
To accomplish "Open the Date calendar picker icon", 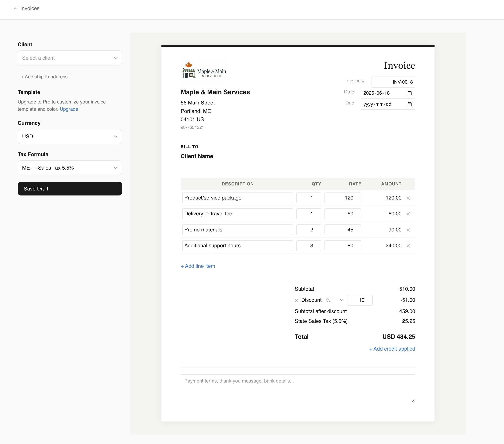I will coord(410,93).
